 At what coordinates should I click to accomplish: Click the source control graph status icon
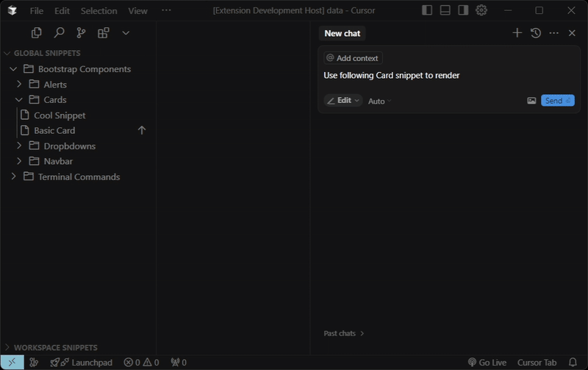click(x=34, y=363)
